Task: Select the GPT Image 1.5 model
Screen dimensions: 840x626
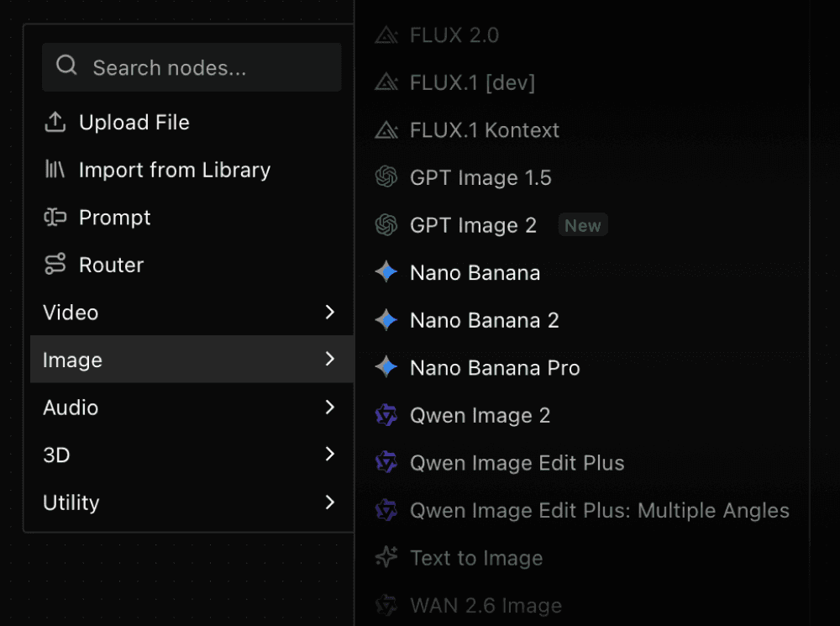Action: coord(480,177)
